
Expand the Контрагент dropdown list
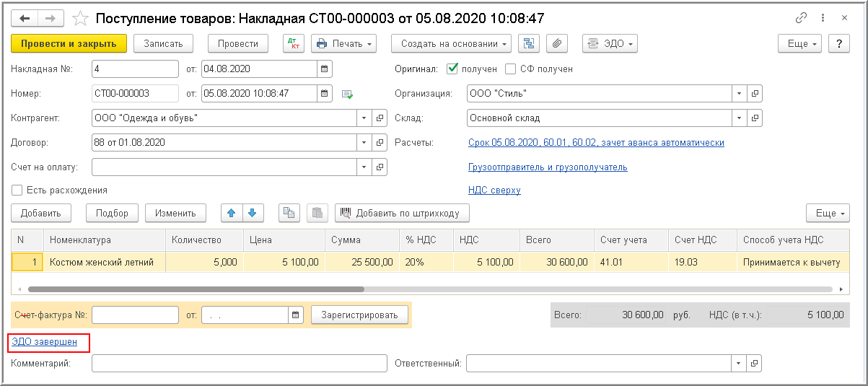click(363, 118)
